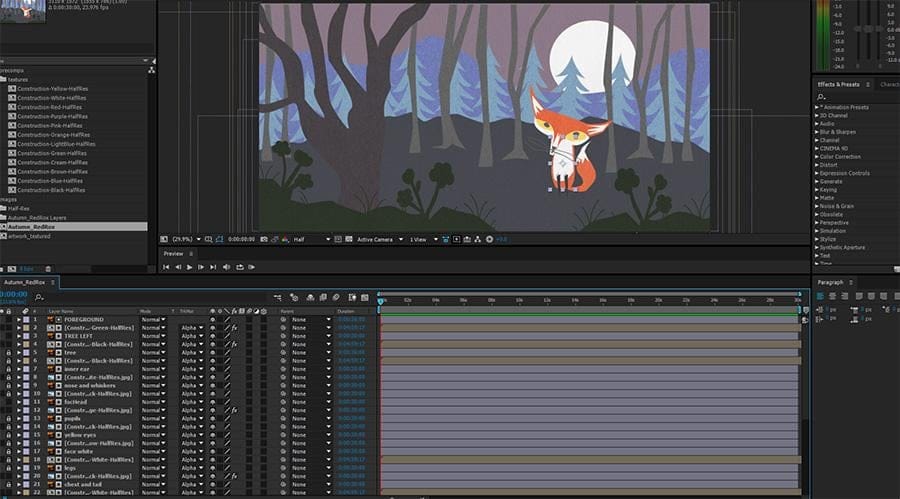This screenshot has height=499, width=900.
Task: Expand Blur & Sharpen effects category
Action: (817, 132)
